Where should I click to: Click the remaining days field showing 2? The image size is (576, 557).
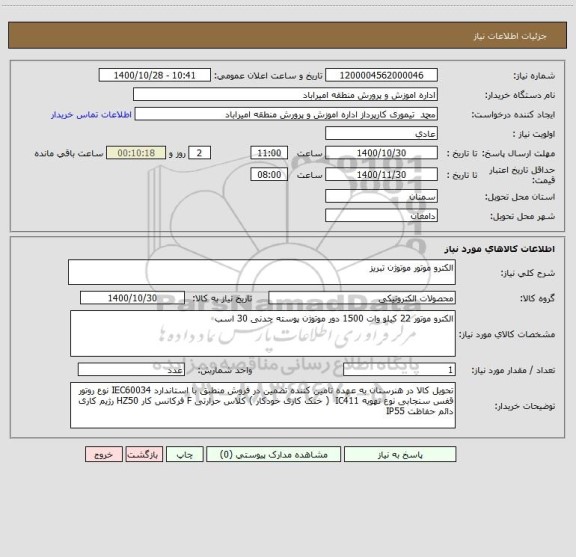(x=199, y=153)
